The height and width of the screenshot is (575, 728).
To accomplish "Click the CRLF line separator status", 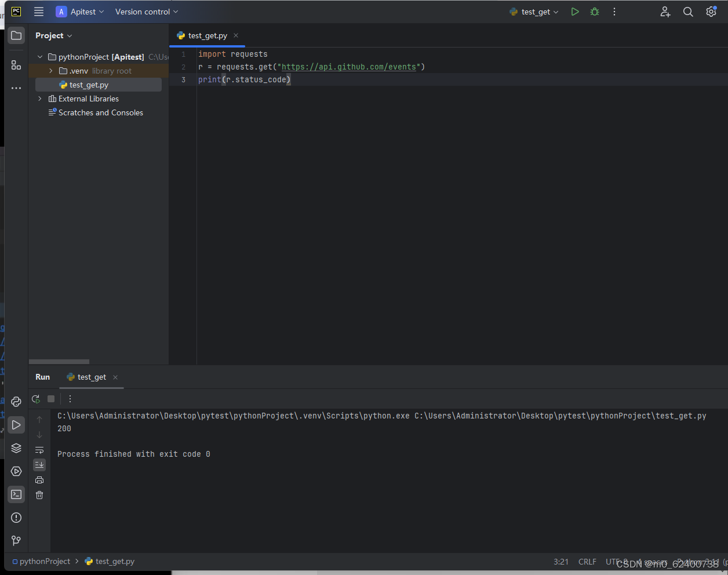I will click(587, 562).
